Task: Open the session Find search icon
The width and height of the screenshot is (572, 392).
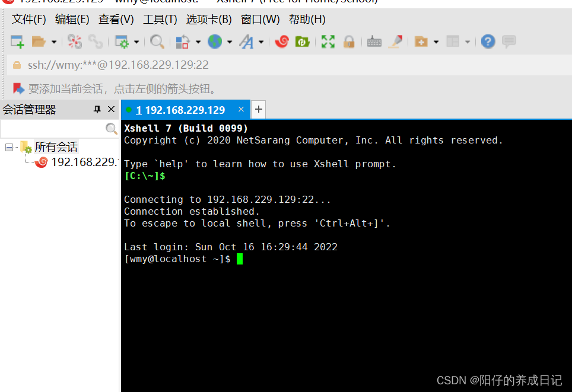Action: click(x=157, y=42)
